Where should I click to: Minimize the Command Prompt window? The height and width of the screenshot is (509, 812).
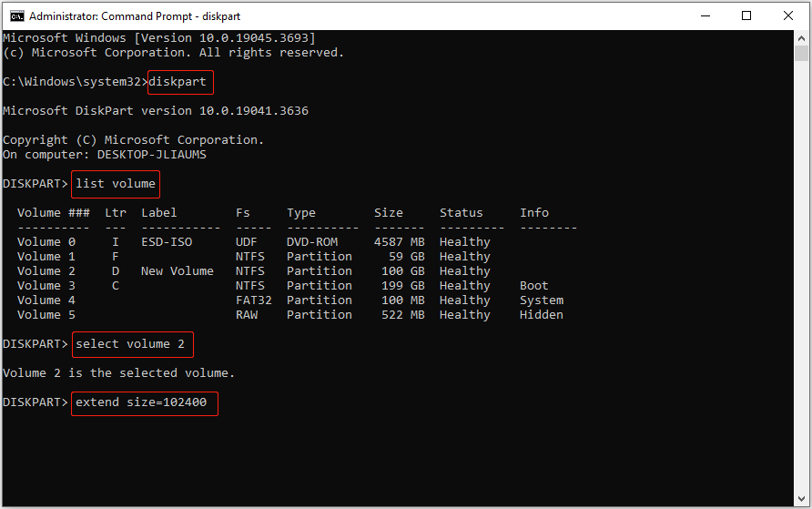pyautogui.click(x=705, y=15)
